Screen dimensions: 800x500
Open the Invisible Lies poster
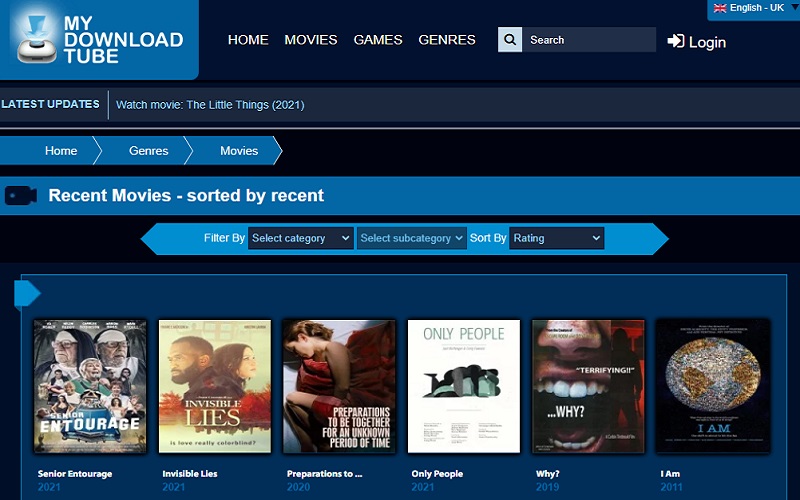[215, 386]
